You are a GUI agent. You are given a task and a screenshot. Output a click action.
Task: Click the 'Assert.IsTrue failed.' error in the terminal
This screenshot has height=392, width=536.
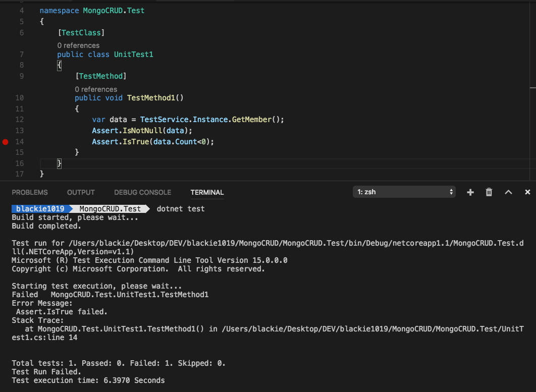[x=62, y=312]
